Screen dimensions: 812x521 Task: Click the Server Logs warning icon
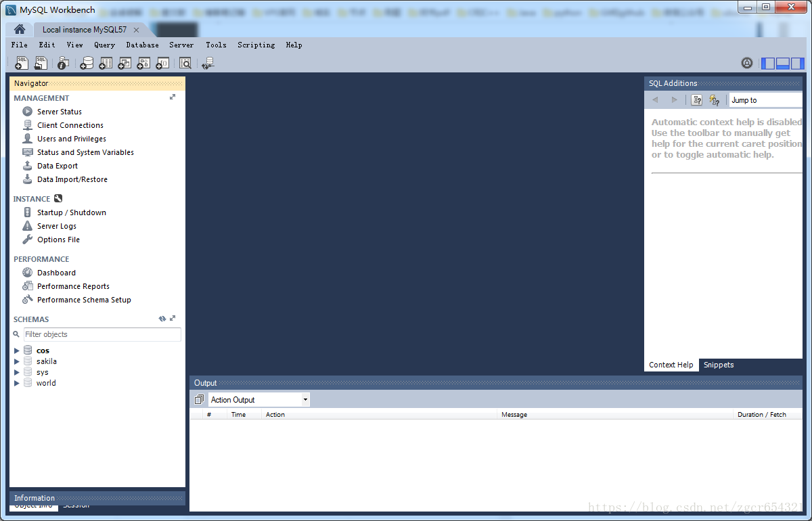coord(27,226)
